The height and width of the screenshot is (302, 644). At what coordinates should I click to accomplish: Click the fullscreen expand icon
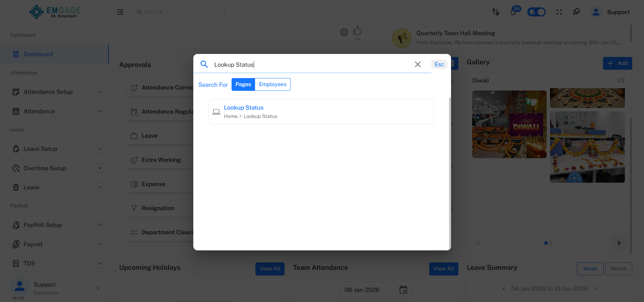(559, 12)
